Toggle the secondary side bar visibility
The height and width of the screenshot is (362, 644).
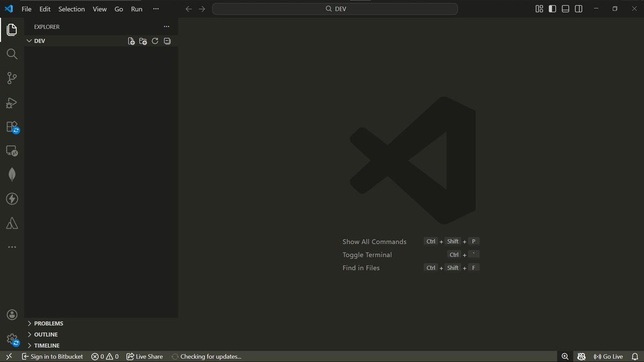point(579,9)
